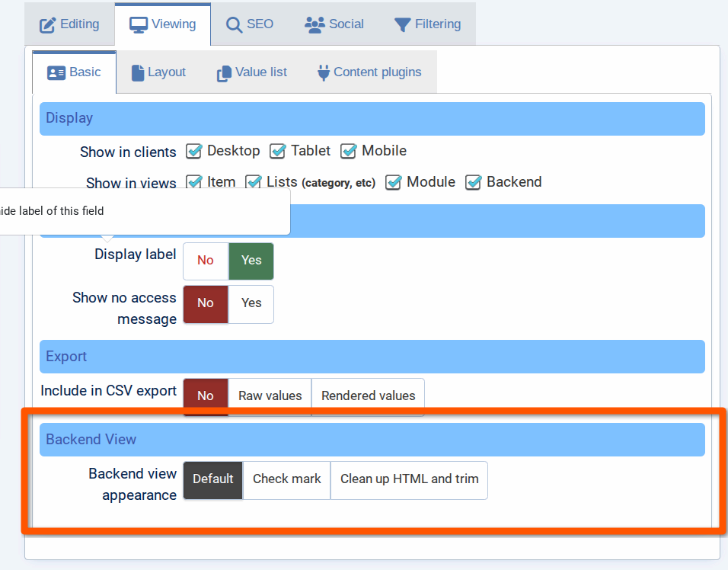Click the copy icon on Value list tab
Screen dimensions: 728x570
[224, 72]
